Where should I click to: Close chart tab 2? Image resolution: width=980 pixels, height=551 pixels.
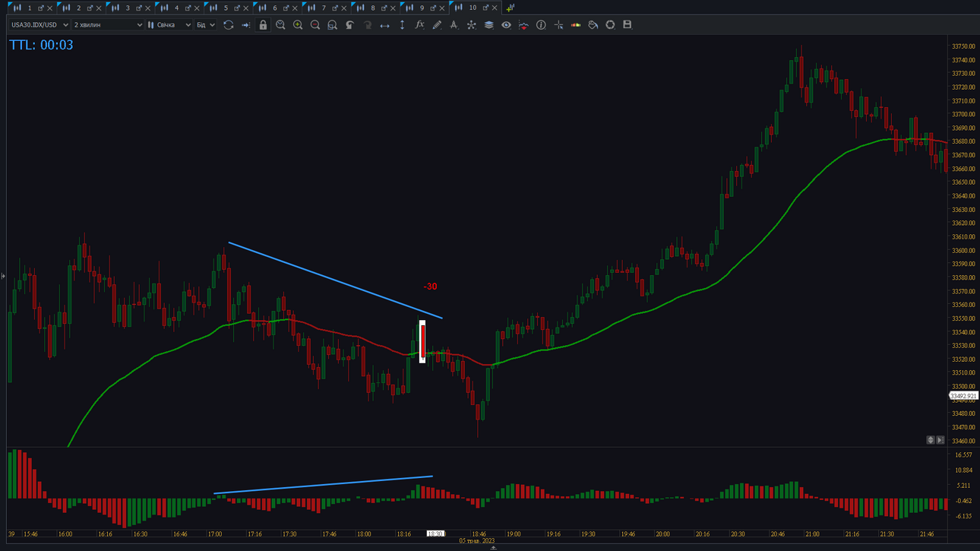tap(99, 8)
